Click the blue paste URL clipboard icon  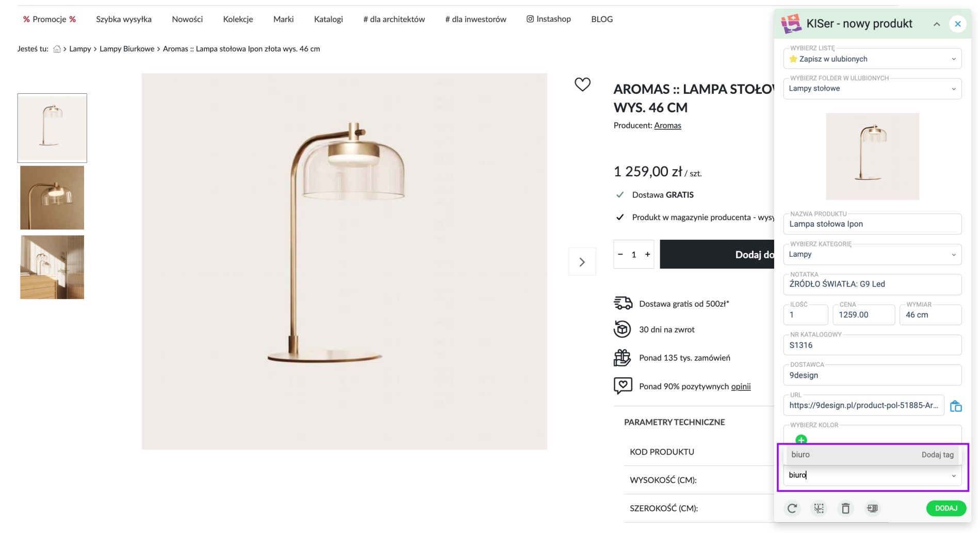click(x=956, y=406)
